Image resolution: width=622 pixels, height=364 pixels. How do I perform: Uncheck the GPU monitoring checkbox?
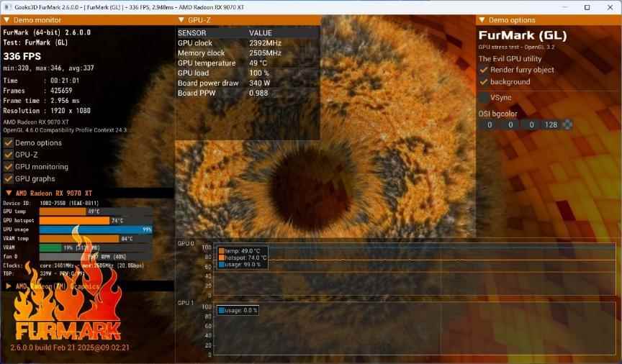pos(8,167)
